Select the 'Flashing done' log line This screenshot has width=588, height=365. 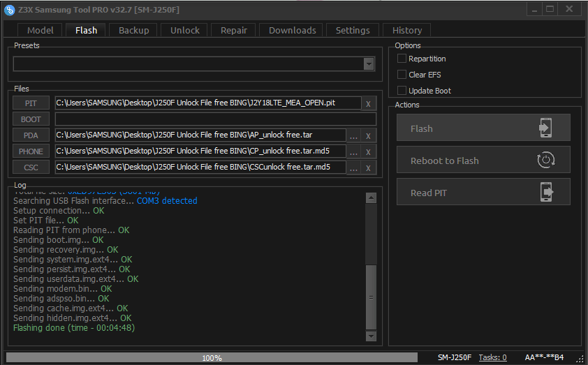74,328
